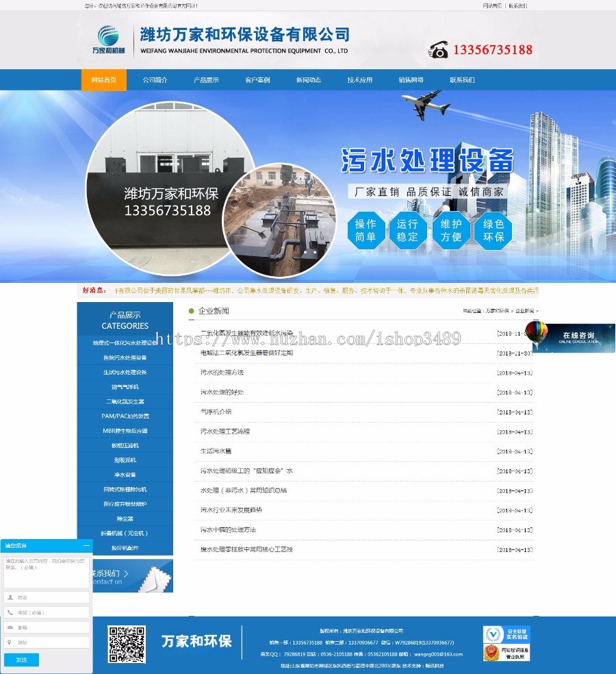This screenshot has height=674, width=616.
Task: Open the 技术应用 navigation tab
Action: [x=359, y=80]
